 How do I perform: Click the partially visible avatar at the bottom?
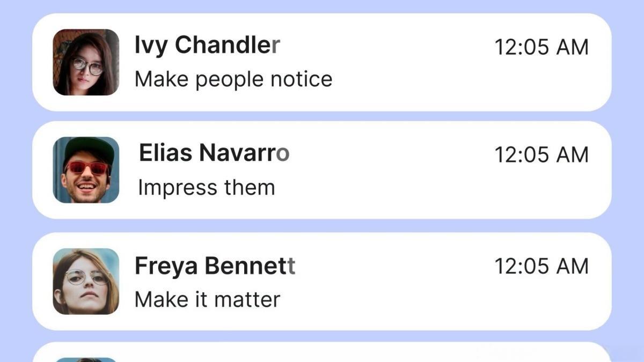click(86, 359)
